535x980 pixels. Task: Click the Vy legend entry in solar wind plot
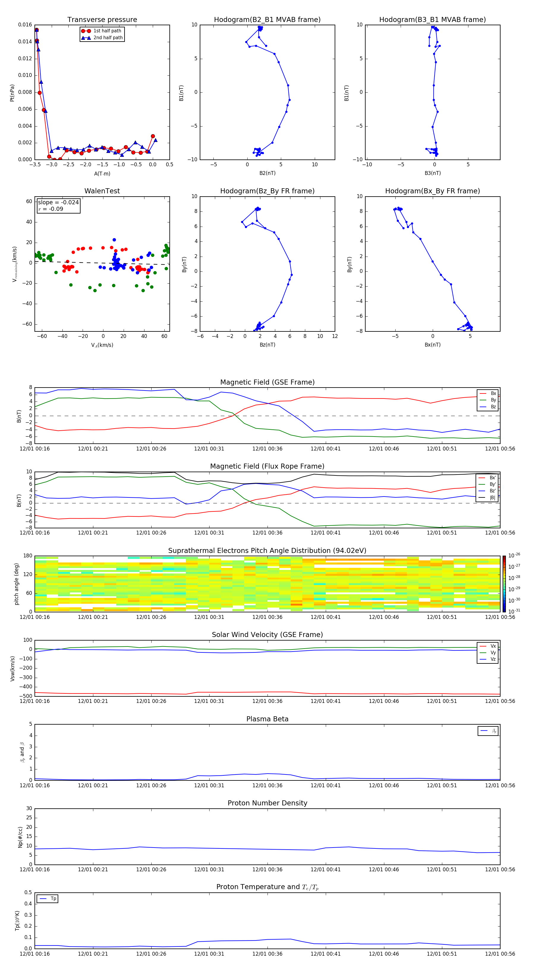pyautogui.click(x=488, y=652)
